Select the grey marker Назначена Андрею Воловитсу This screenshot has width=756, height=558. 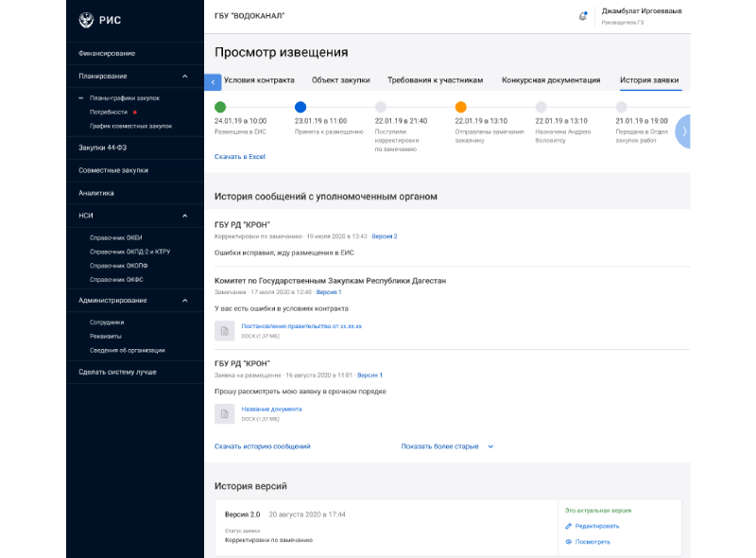point(541,107)
